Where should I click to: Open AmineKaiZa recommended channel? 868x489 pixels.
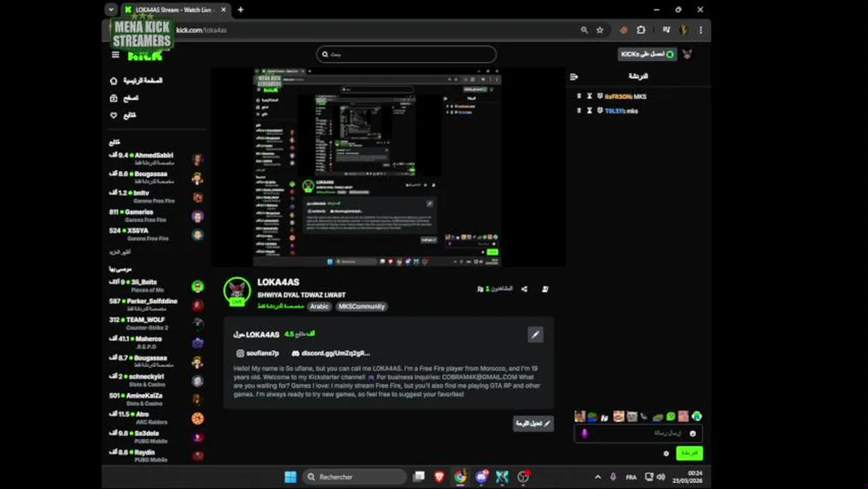tap(156, 399)
